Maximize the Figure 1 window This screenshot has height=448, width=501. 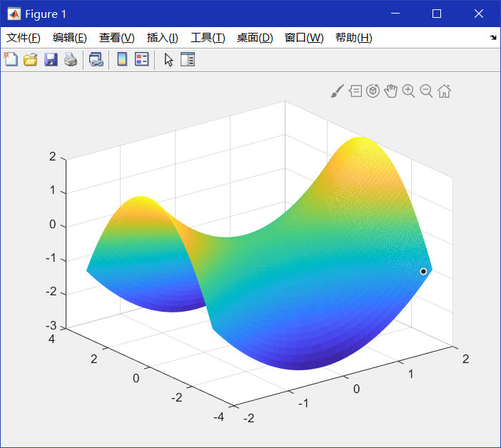(437, 14)
